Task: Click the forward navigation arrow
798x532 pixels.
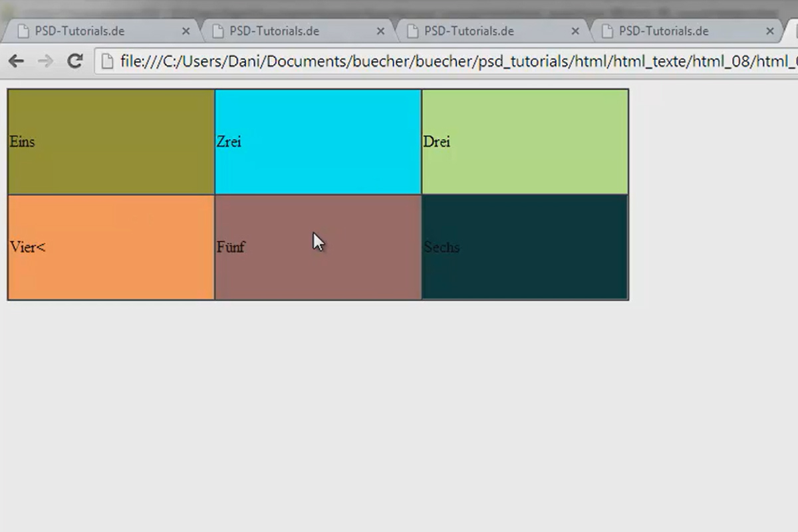Action: [45, 61]
